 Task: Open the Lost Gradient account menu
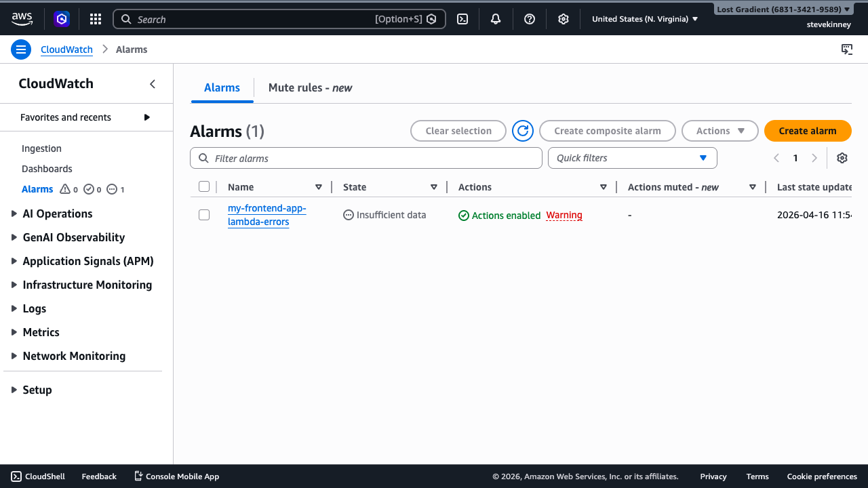coord(783,9)
